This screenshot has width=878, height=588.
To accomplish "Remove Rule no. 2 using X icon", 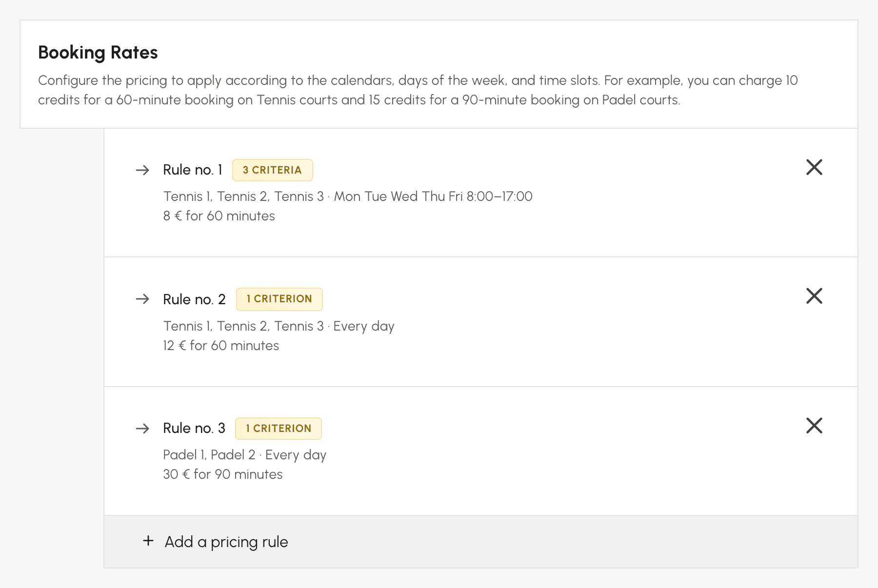I will tap(814, 296).
